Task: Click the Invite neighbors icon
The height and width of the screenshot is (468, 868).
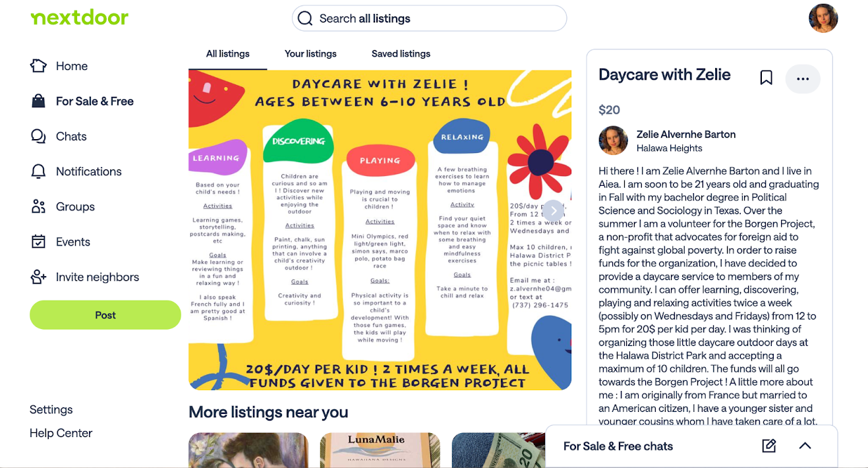Action: pos(39,277)
